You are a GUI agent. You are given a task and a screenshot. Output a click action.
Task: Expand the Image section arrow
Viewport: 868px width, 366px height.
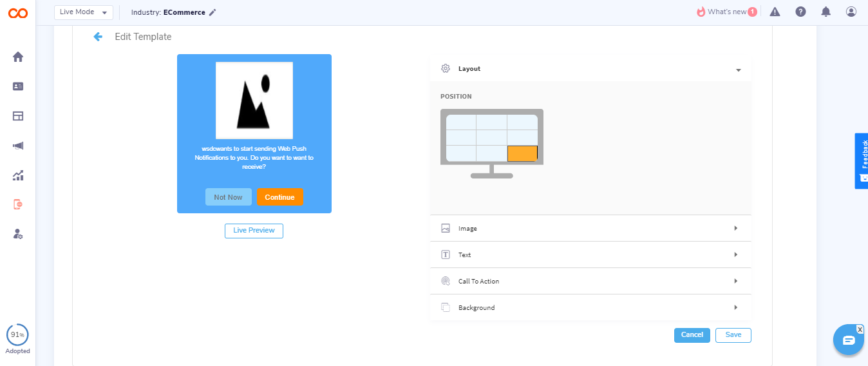click(x=735, y=228)
